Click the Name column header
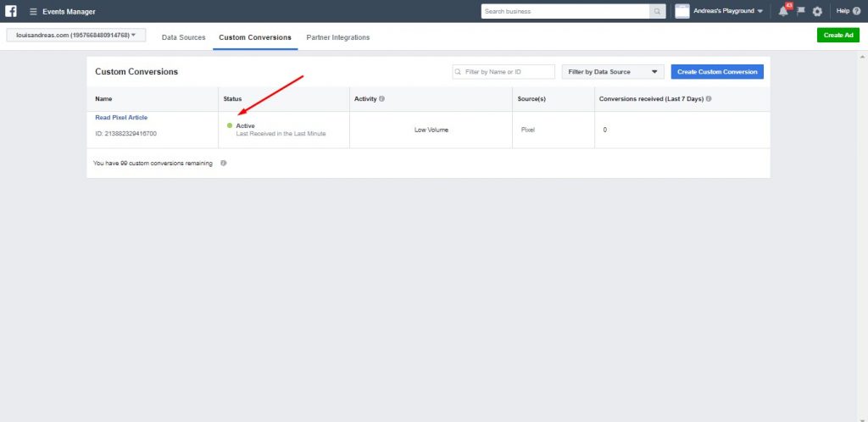Viewport: 868px width, 422px height. [x=103, y=99]
